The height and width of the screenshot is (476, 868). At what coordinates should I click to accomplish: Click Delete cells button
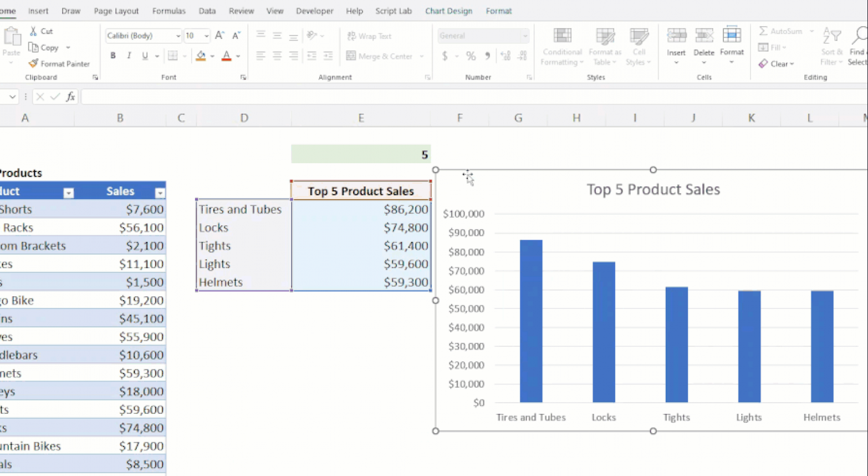tap(704, 45)
